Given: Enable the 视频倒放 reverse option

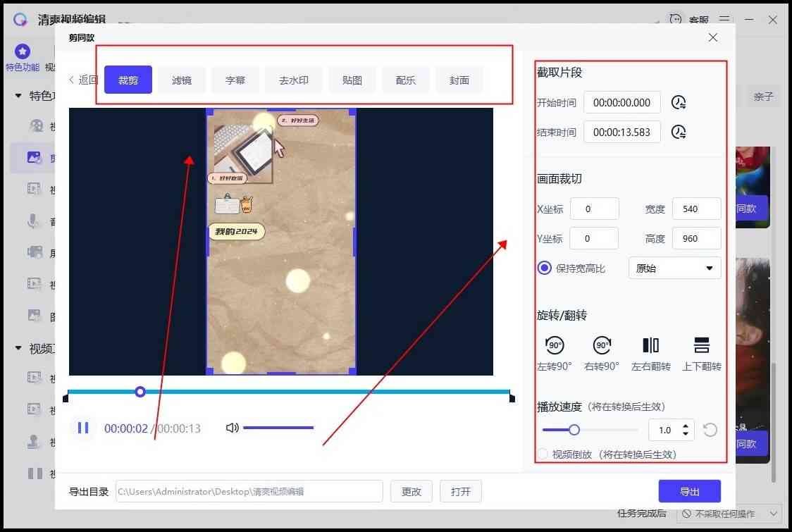Looking at the screenshot, I should [543, 454].
